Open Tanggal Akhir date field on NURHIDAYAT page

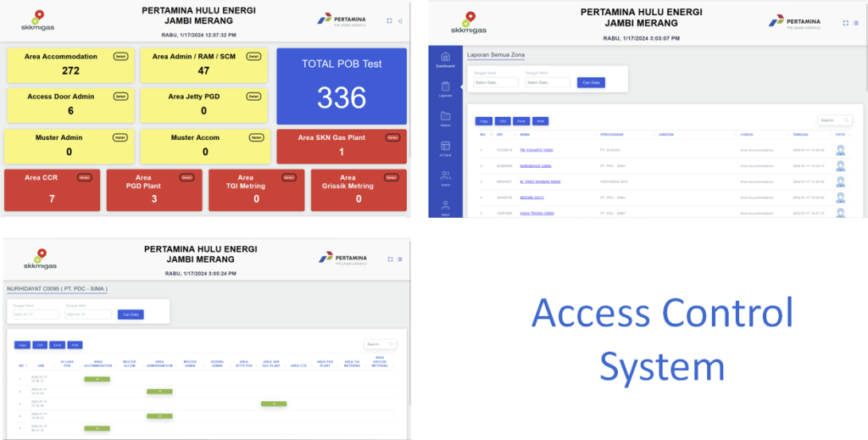click(88, 315)
